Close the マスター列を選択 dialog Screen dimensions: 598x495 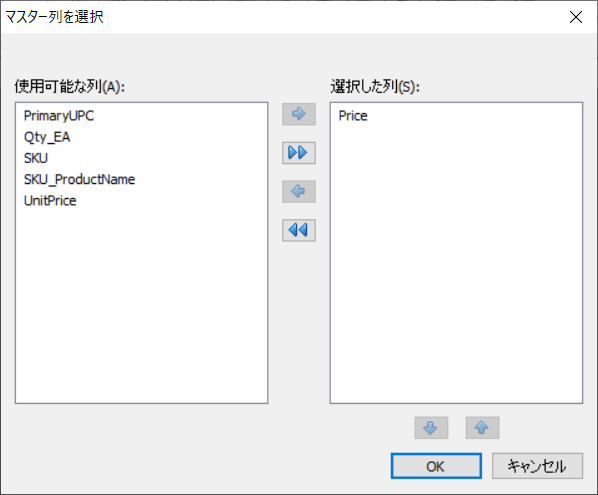click(x=575, y=17)
